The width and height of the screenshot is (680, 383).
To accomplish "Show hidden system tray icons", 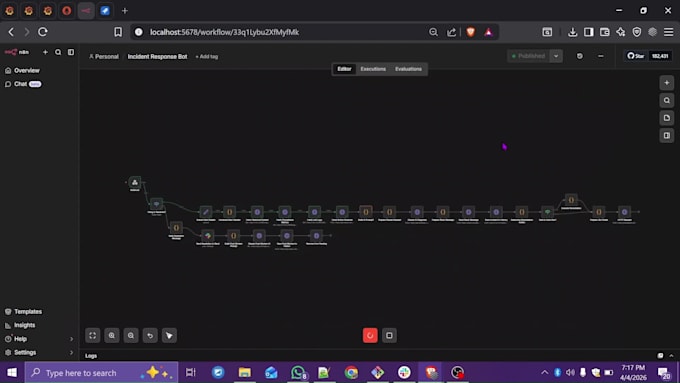I will (545, 373).
